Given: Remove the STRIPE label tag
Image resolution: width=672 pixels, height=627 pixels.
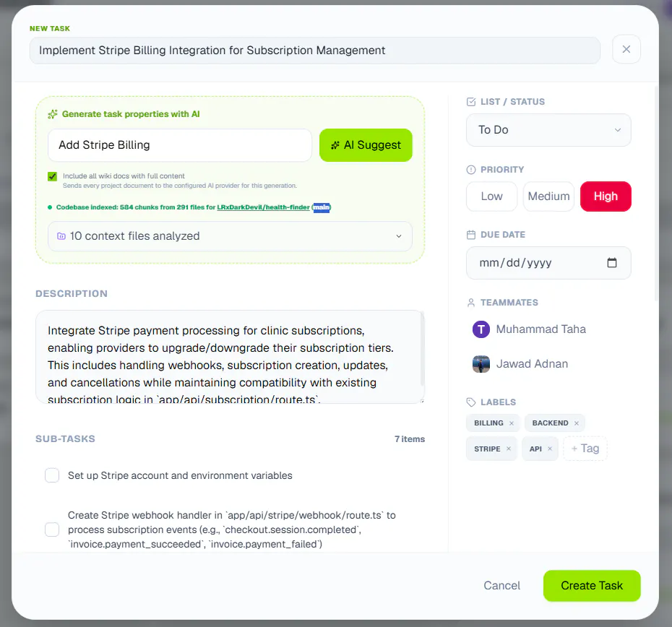Looking at the screenshot, I should [509, 449].
